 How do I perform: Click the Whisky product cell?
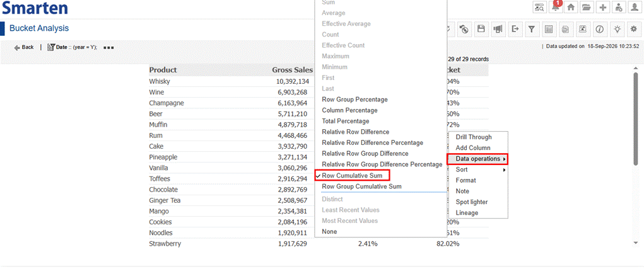160,82
